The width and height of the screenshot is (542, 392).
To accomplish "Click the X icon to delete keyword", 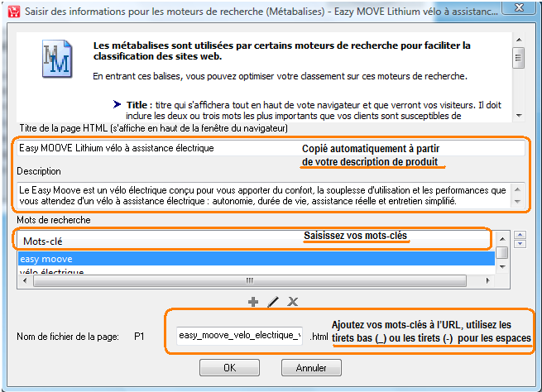I will click(x=292, y=302).
